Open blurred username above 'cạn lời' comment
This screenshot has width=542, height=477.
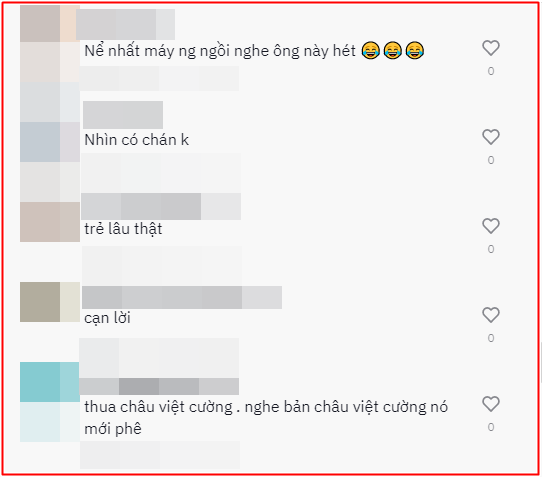pos(182,297)
